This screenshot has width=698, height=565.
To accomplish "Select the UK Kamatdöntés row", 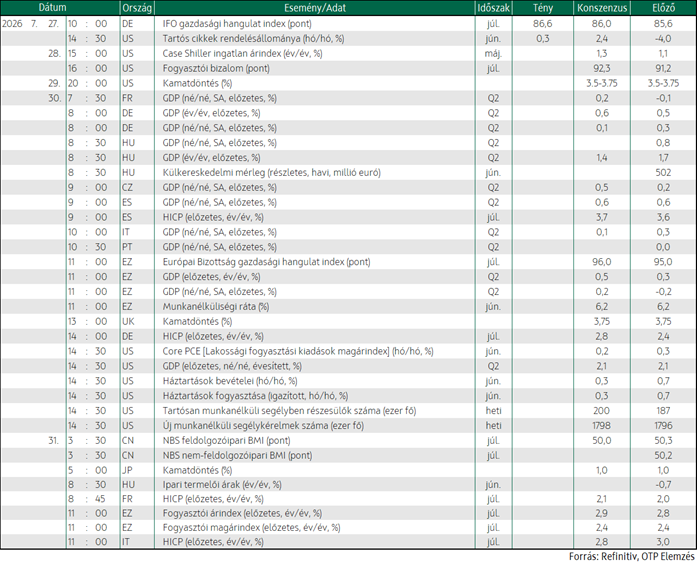I will coord(349,321).
